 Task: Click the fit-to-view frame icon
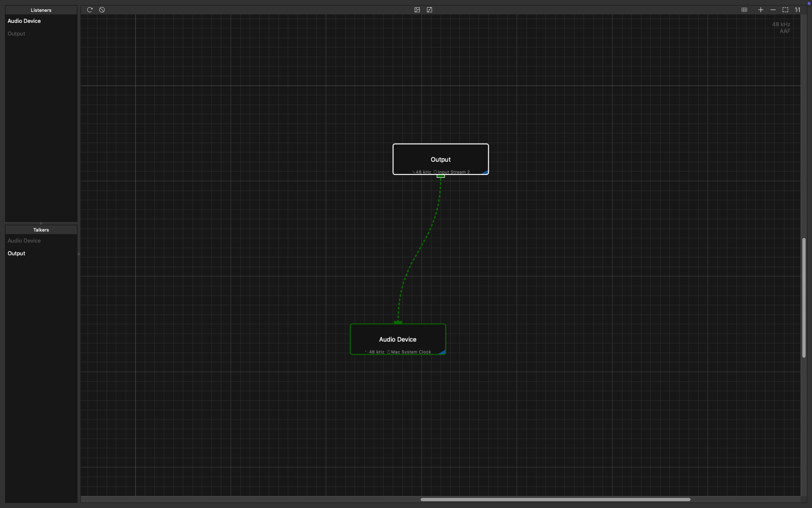pyautogui.click(x=785, y=10)
